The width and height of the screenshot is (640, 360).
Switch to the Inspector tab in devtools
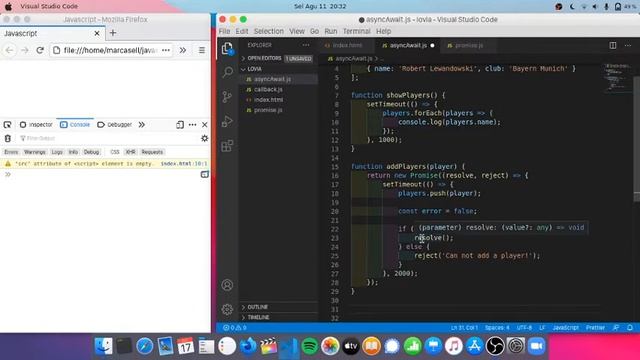coord(36,124)
